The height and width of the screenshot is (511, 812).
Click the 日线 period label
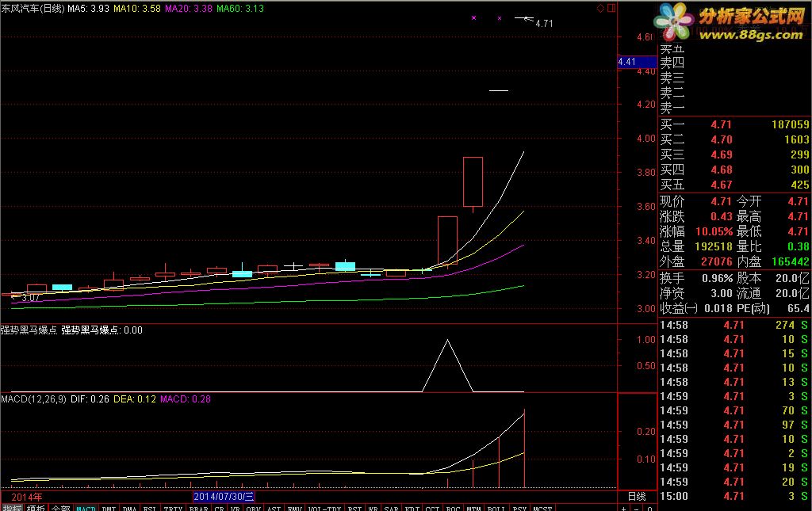coord(637,497)
